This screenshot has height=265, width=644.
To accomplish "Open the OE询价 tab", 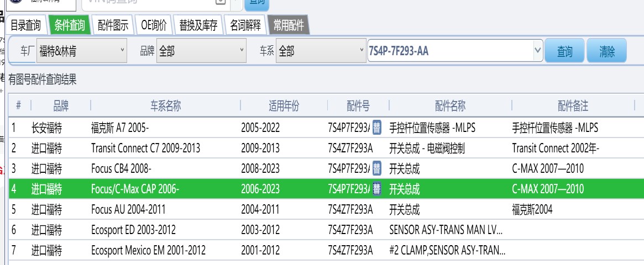I will (x=154, y=25).
